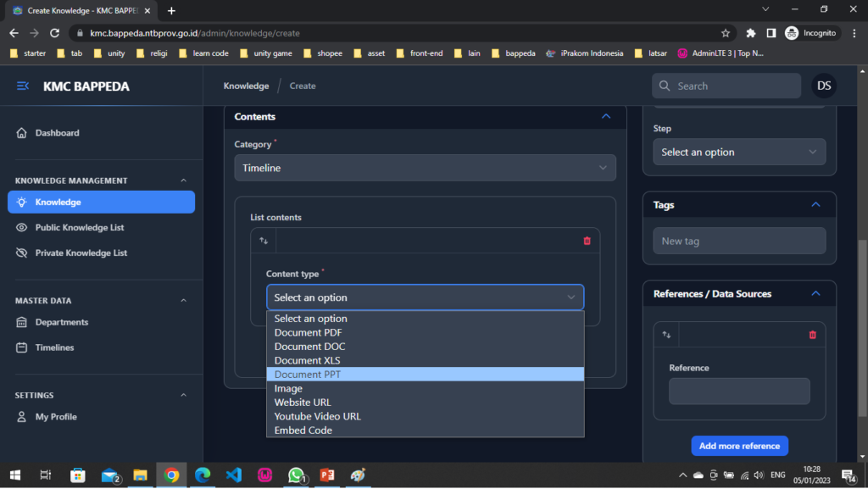Collapse the Contents section
Screen dimensions: 868x489
tap(605, 117)
